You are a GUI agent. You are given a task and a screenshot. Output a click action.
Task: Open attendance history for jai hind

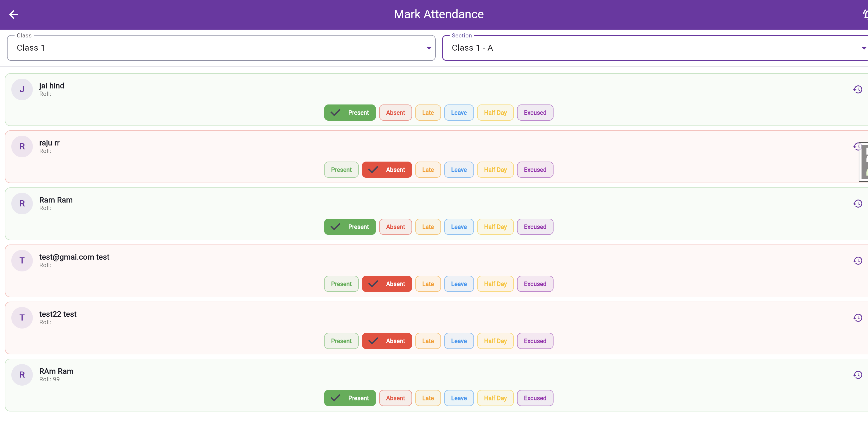(857, 89)
